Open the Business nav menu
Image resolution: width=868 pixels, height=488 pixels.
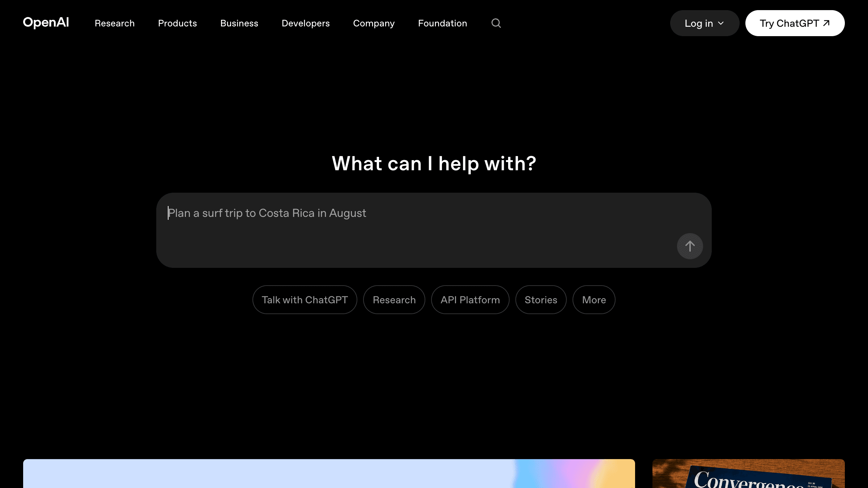click(239, 23)
